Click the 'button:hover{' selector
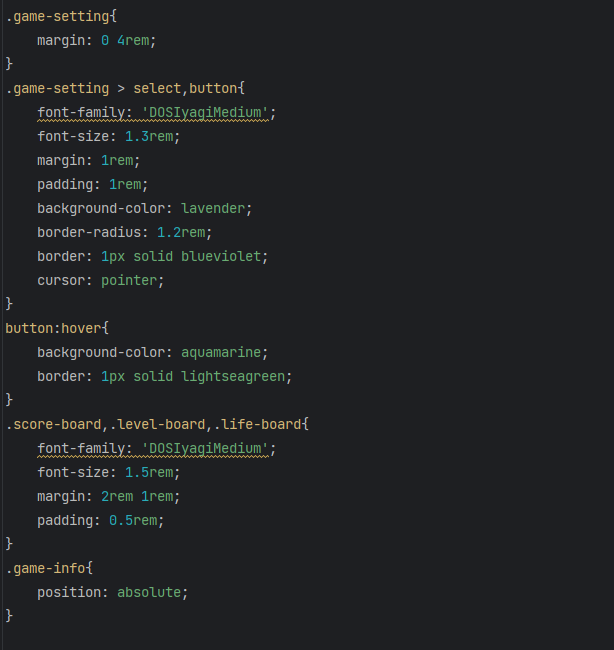The width and height of the screenshot is (614, 650). (57, 328)
